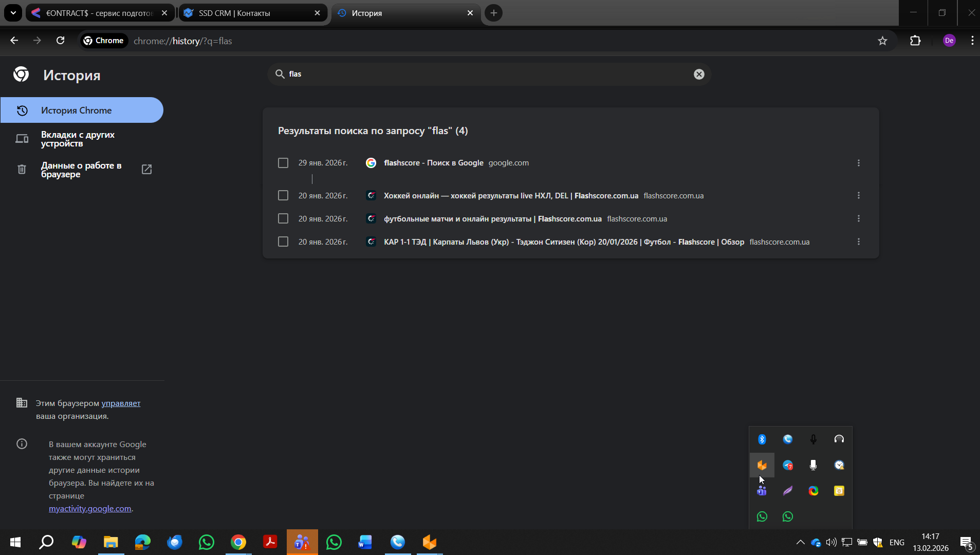Open the De profile avatar

coord(949,41)
